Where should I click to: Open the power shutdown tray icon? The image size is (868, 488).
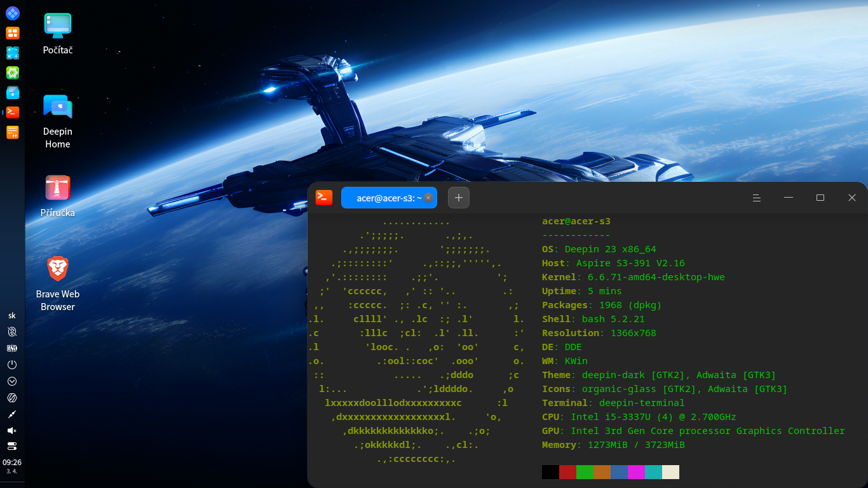(12, 365)
